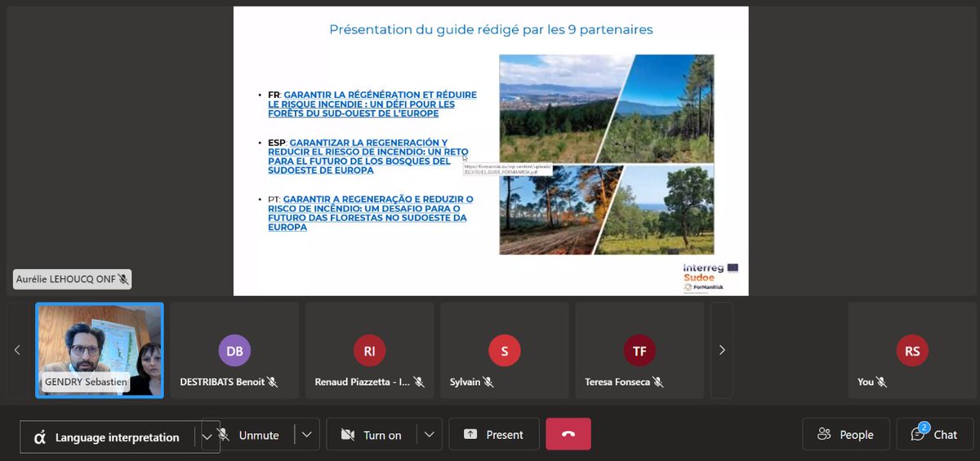Image resolution: width=980 pixels, height=461 pixels.
Task: Show next participants with right arrow
Action: click(x=722, y=350)
